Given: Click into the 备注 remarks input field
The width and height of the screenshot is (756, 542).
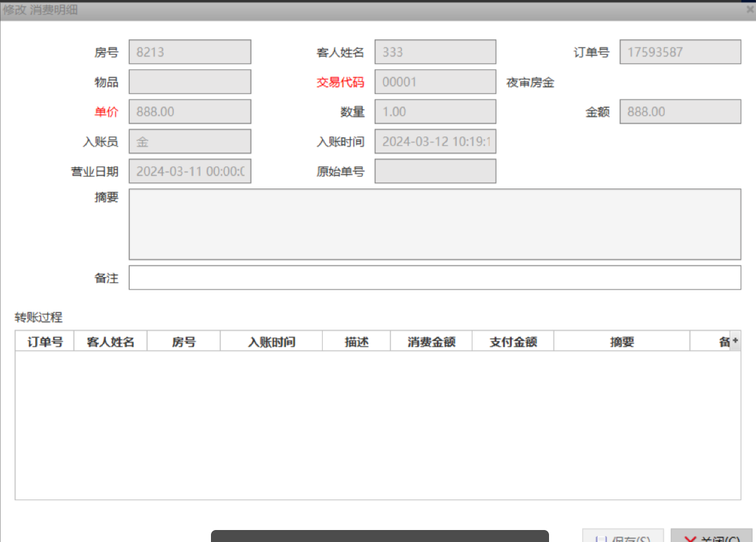Looking at the screenshot, I should tap(435, 278).
